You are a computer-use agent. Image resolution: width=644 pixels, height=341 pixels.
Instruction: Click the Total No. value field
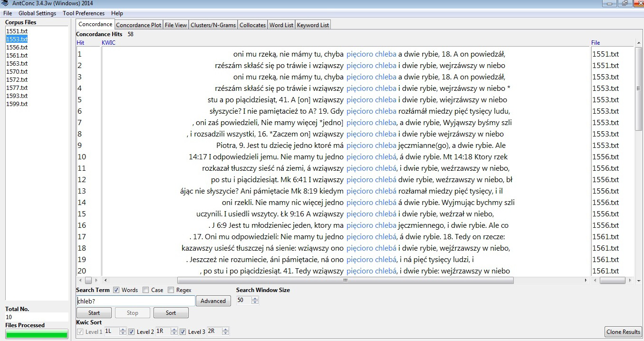[37, 317]
